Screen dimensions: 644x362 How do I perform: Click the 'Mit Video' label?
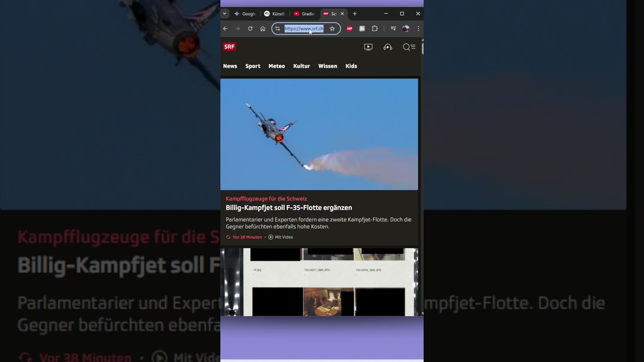point(284,237)
